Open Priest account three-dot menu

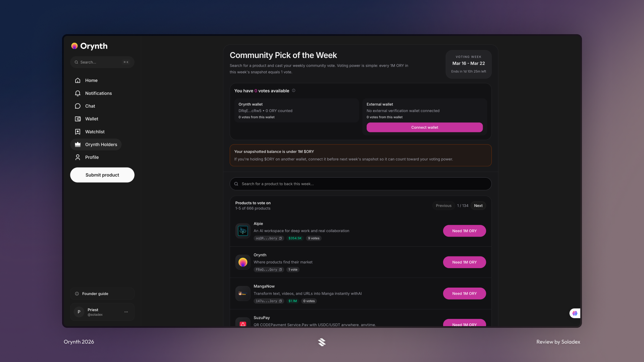click(x=126, y=312)
